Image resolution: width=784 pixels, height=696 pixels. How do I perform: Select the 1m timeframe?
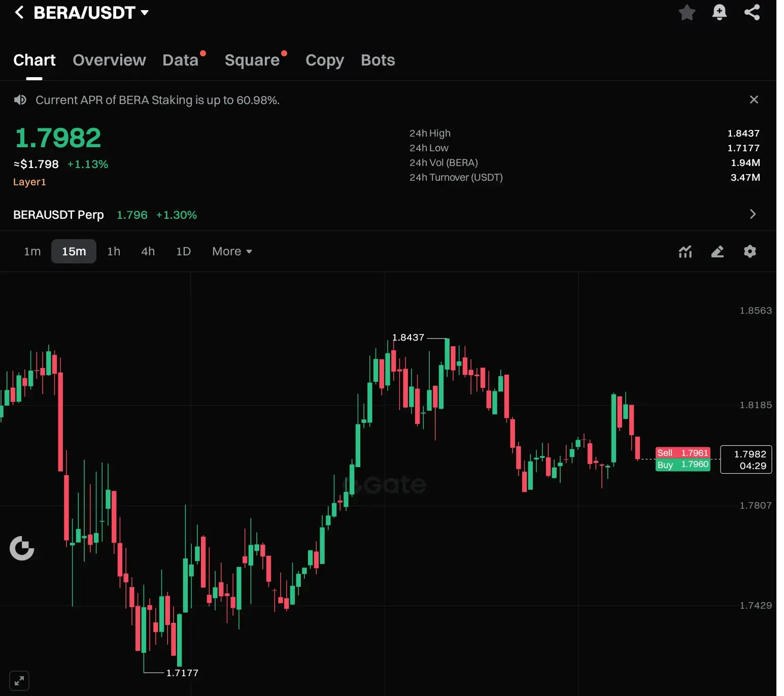[32, 251]
